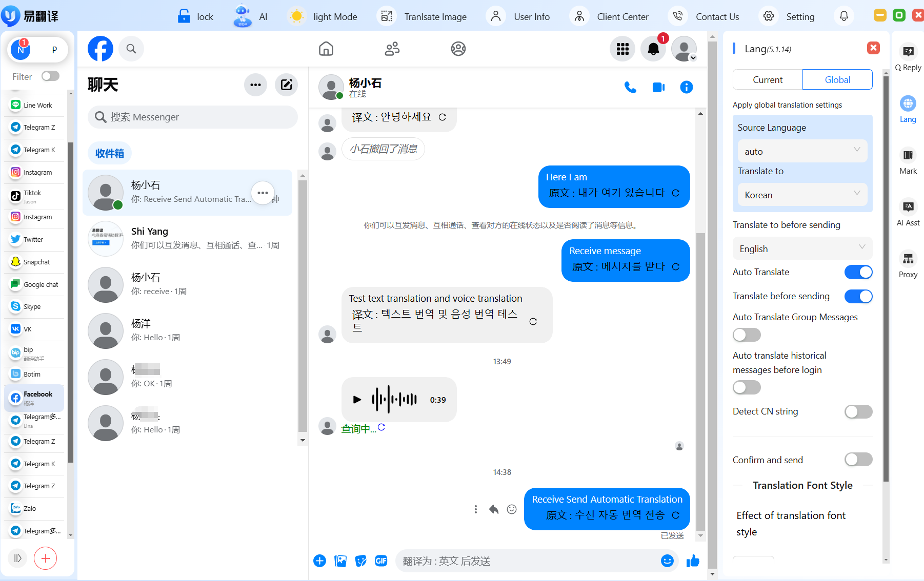Open Shi Yang conversation
This screenshot has width=924, height=581.
coord(187,238)
